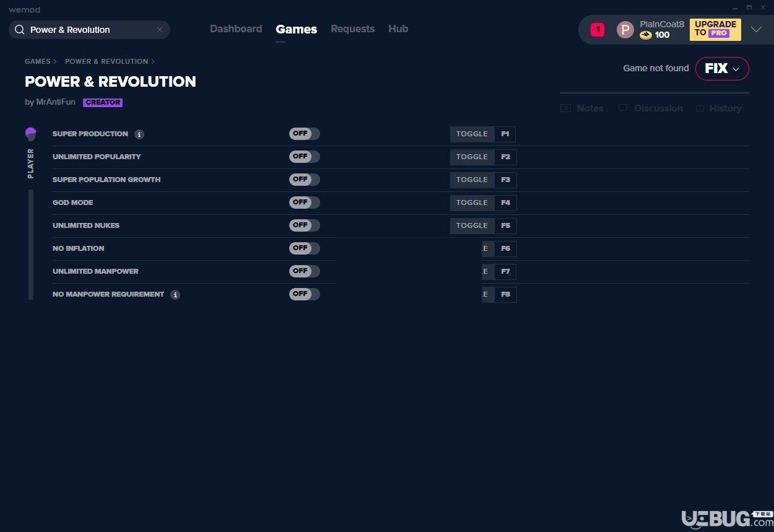The height and width of the screenshot is (532, 774).
Task: Select the NO MANPOWER REQUIREMENT label
Action: tap(108, 294)
